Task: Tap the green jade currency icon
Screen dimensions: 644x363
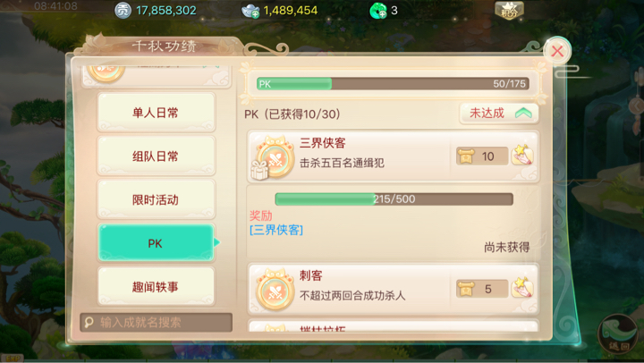Action: (378, 11)
